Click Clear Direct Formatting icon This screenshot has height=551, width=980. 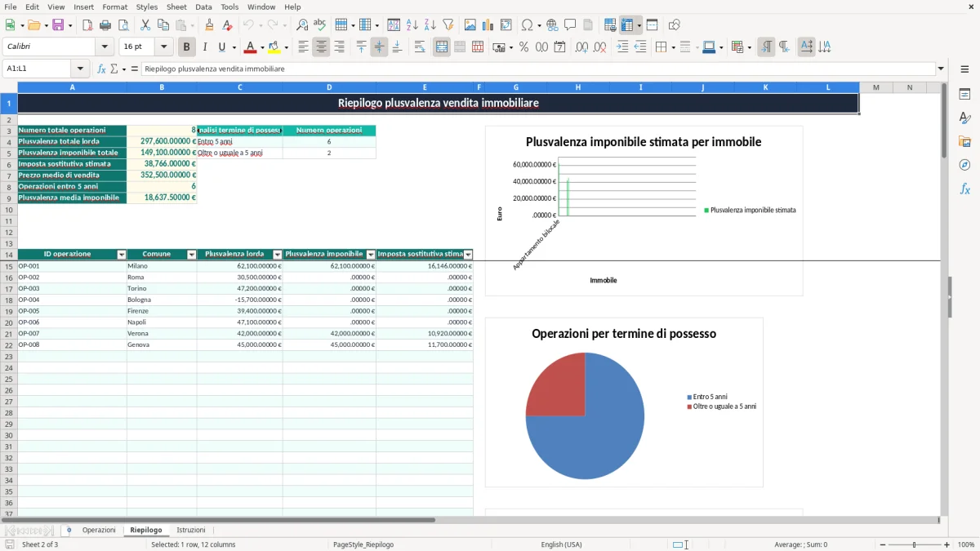coord(228,25)
